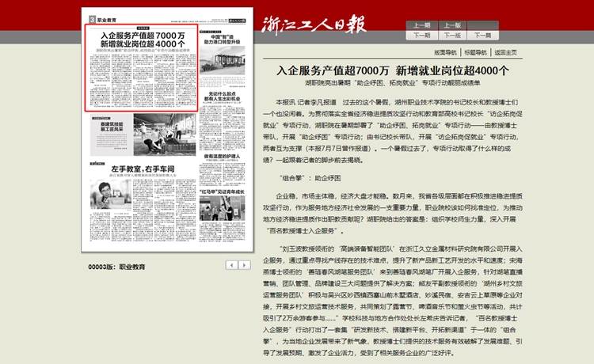
Task: Return home via 返回主页
Action: point(505,52)
